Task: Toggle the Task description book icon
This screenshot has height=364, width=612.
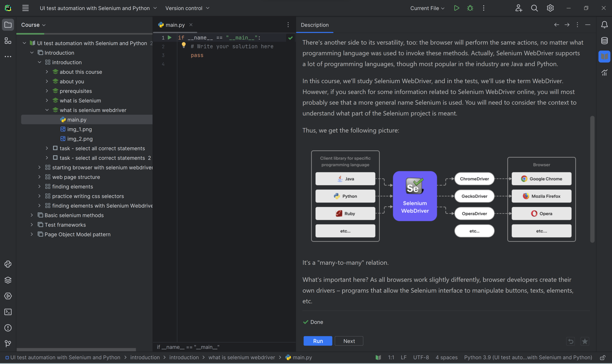Action: click(x=604, y=56)
